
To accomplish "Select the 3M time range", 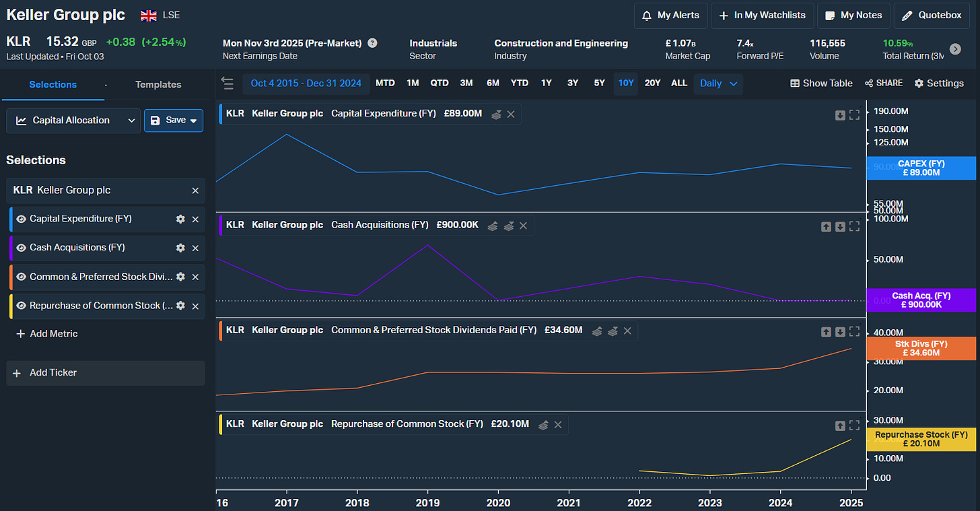I will coord(466,83).
